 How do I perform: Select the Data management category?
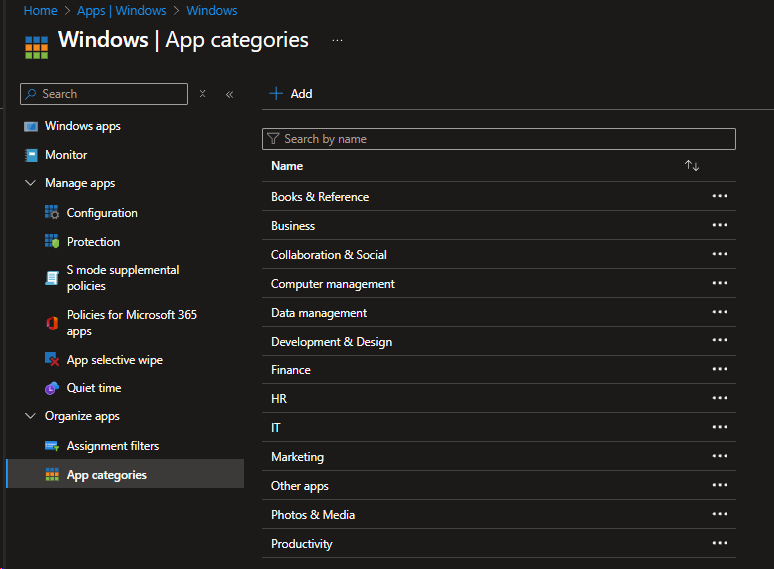coord(319,313)
